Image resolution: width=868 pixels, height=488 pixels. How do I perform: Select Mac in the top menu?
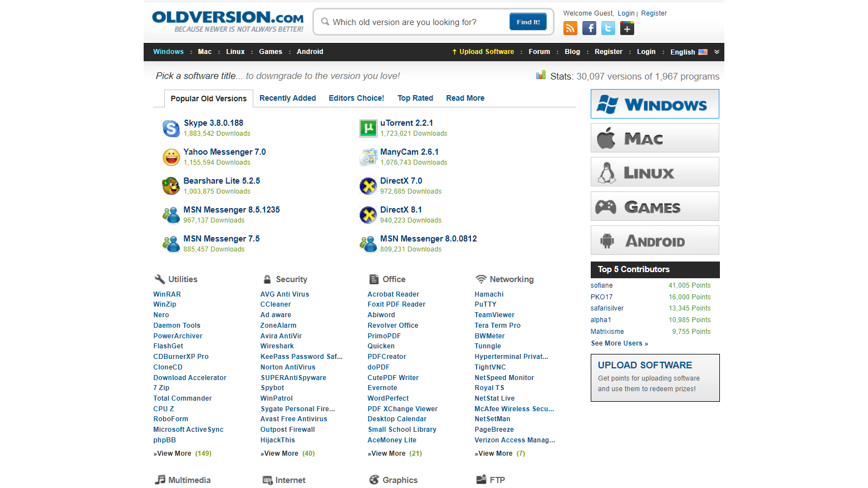click(x=205, y=52)
